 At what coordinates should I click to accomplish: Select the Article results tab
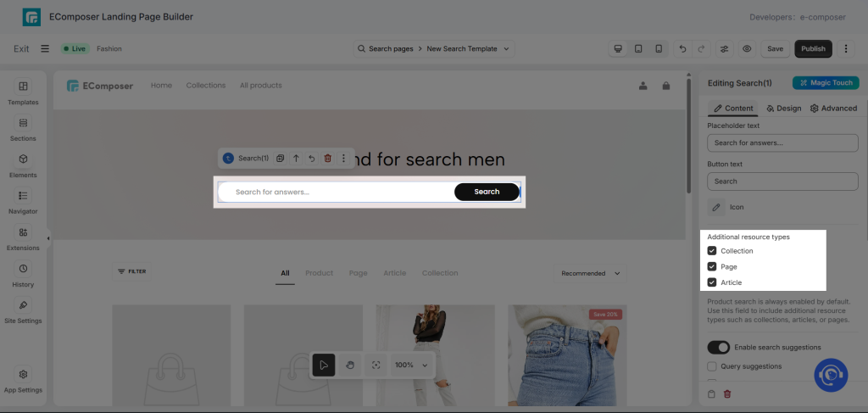395,273
